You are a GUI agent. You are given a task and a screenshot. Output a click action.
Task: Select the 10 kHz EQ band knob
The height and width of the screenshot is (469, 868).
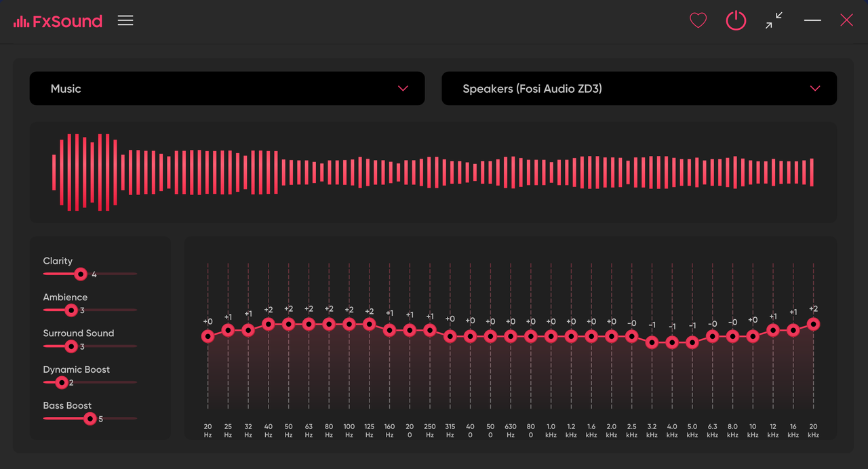[x=753, y=336]
